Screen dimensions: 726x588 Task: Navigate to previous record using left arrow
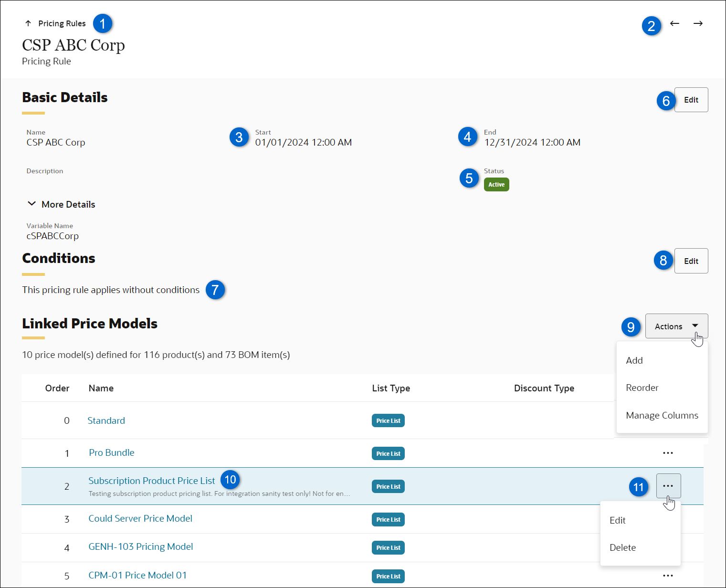674,23
